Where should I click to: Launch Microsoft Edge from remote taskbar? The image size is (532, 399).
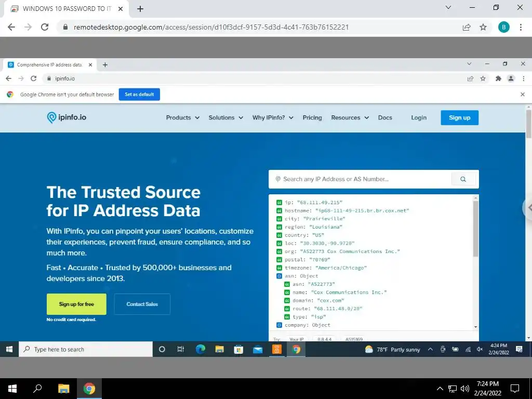(201, 349)
